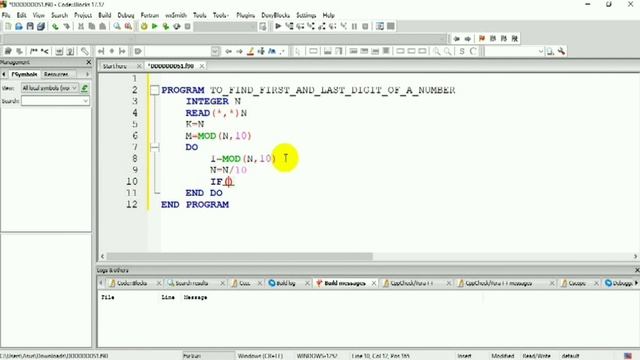Click the New file toolbar icon
640x360 pixels.
click(x=8, y=27)
